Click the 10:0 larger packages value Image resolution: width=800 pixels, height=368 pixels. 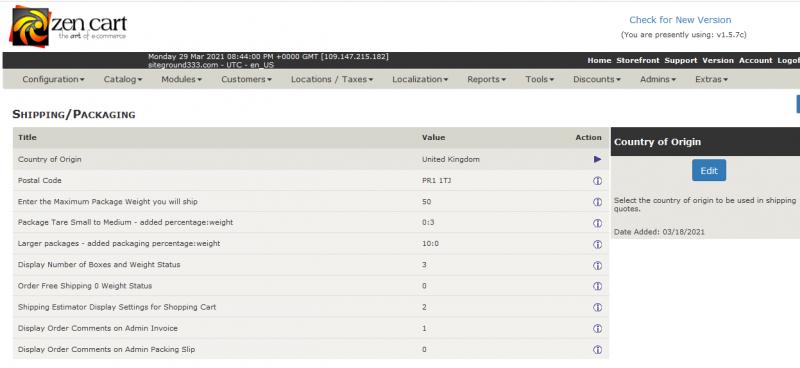[x=430, y=243]
